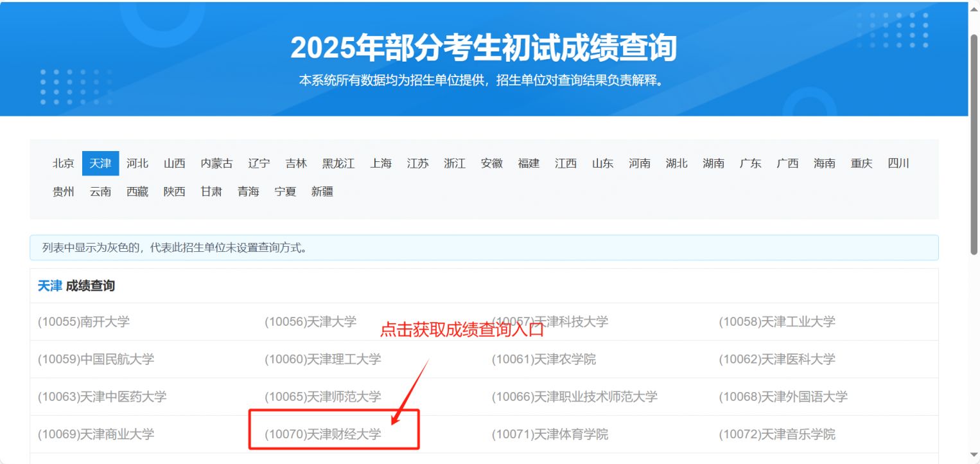
Task: Select (10061)天津农学院 entry
Action: pos(544,359)
